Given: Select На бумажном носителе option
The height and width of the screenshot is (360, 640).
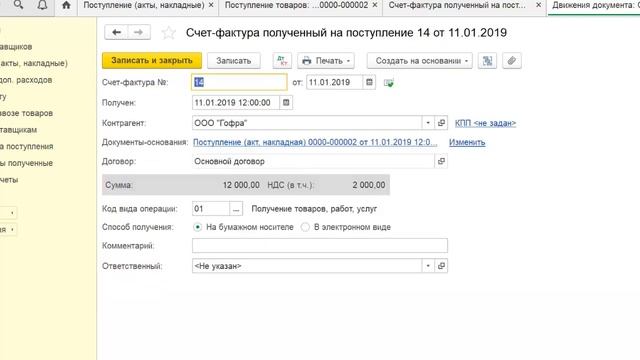Looking at the screenshot, I should pyautogui.click(x=198, y=227).
